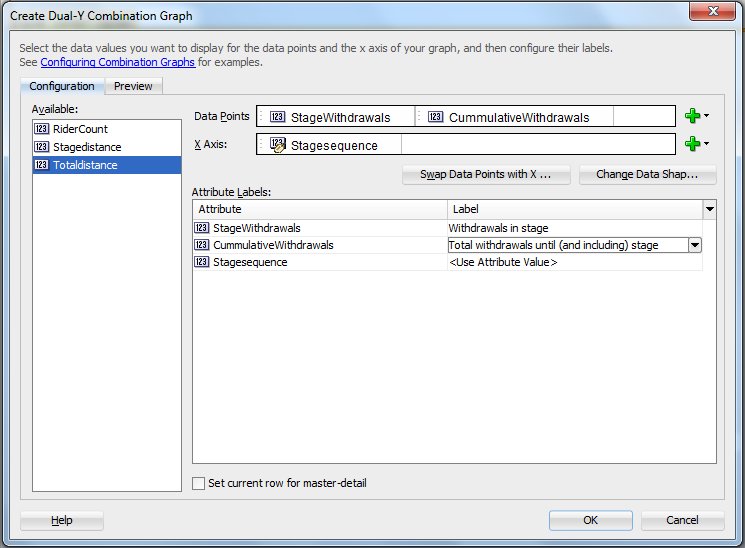Click green plus icon beside Data Points
Viewport: 745px width, 548px height.
click(x=691, y=117)
